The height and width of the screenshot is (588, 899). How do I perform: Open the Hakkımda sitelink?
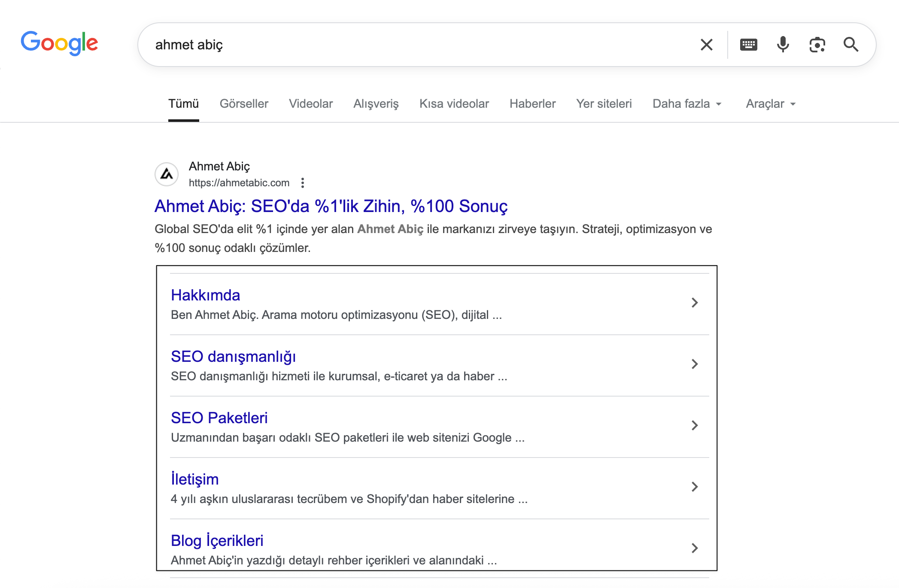[205, 295]
